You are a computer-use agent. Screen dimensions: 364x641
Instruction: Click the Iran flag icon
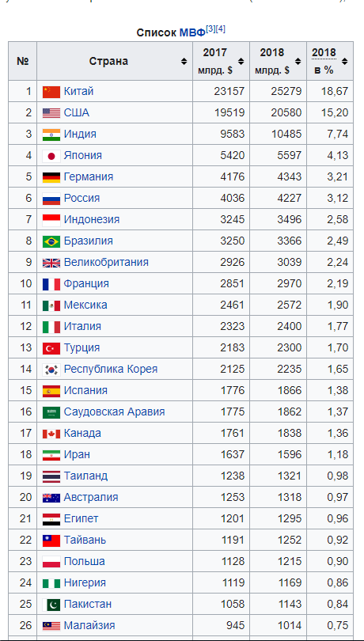(x=51, y=454)
